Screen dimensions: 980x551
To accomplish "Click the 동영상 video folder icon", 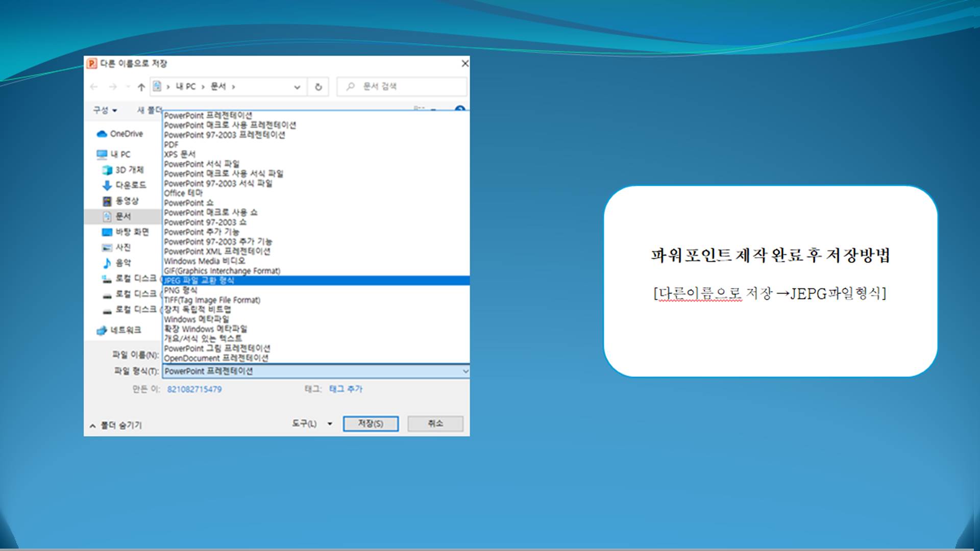I will pos(107,201).
